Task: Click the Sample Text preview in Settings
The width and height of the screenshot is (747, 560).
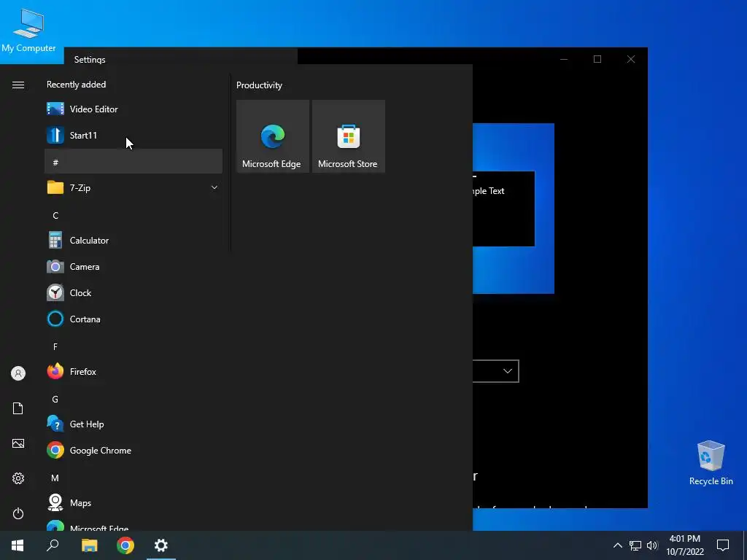Action: click(487, 191)
